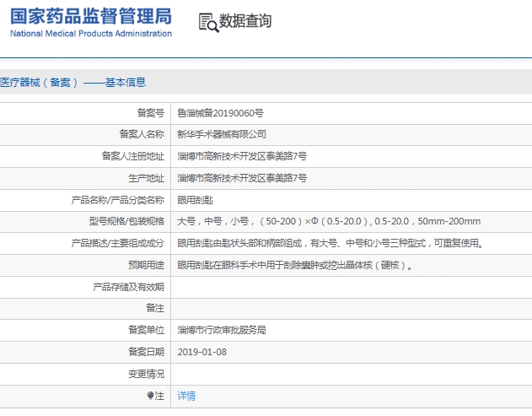Viewport: 532px width, 416px height.
Task: Click the 数据查询 heading text
Action: [245, 21]
